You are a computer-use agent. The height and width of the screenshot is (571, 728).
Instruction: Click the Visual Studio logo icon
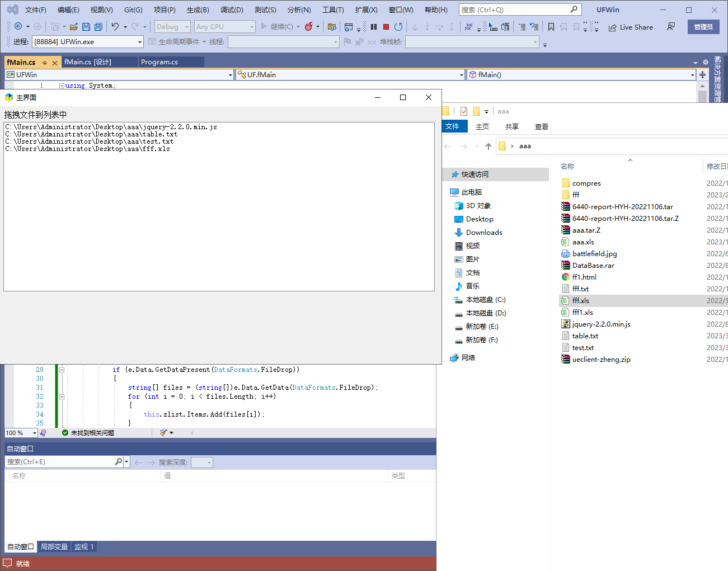coord(12,10)
